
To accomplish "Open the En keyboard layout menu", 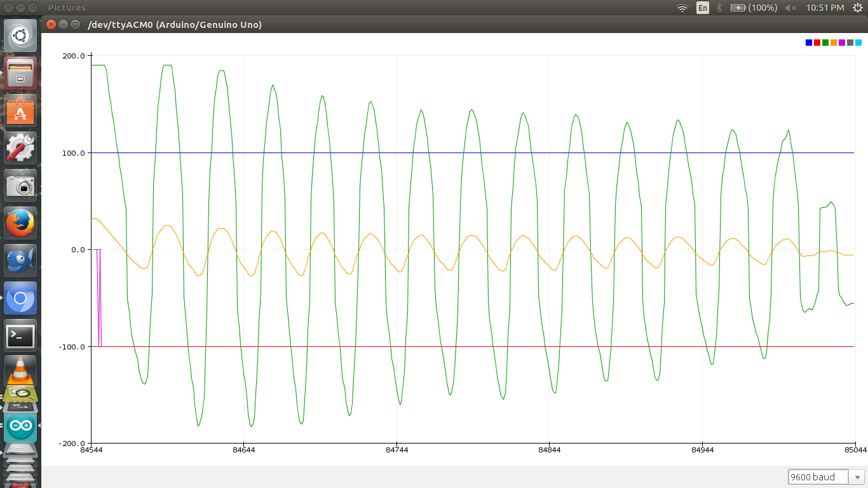I will (702, 8).
